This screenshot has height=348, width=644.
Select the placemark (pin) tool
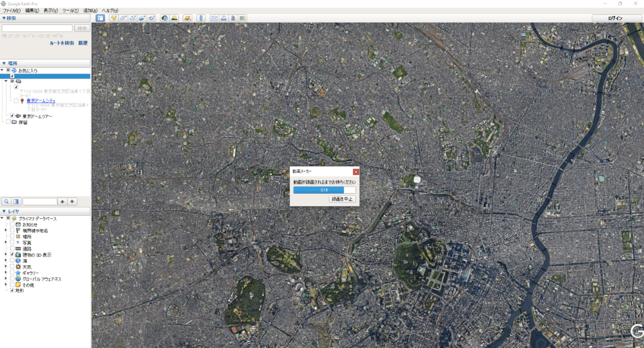pos(114,18)
